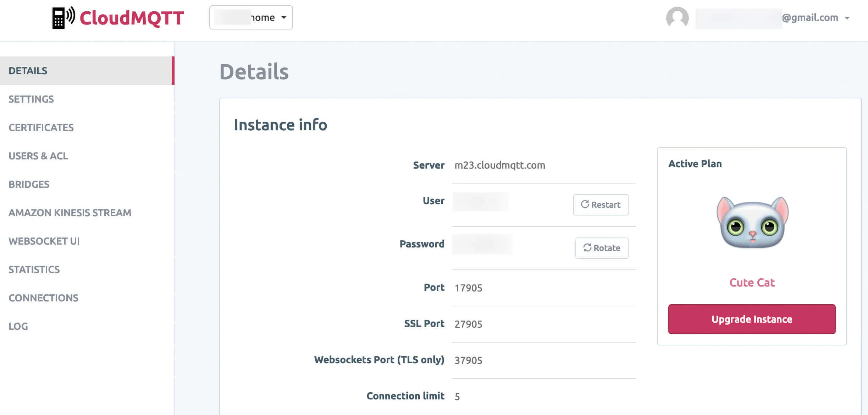Click the Instance info heading
Screen dimensions: 868x415
(280, 125)
